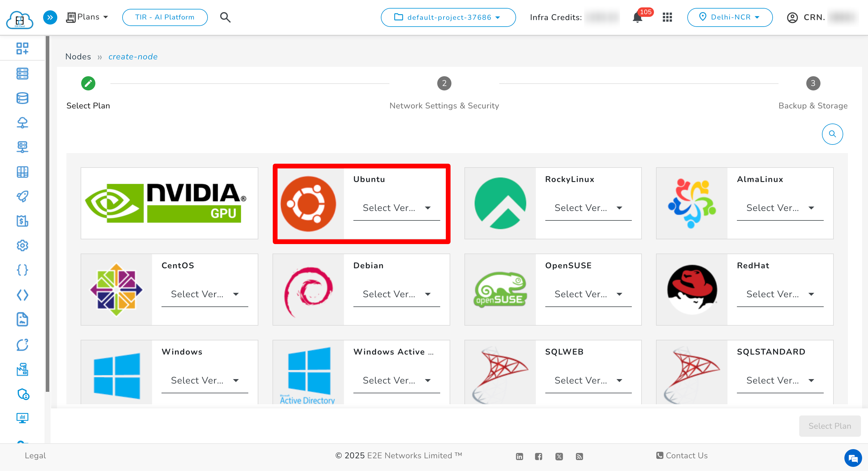Open the Delhi-NCR region dropdown

point(730,17)
